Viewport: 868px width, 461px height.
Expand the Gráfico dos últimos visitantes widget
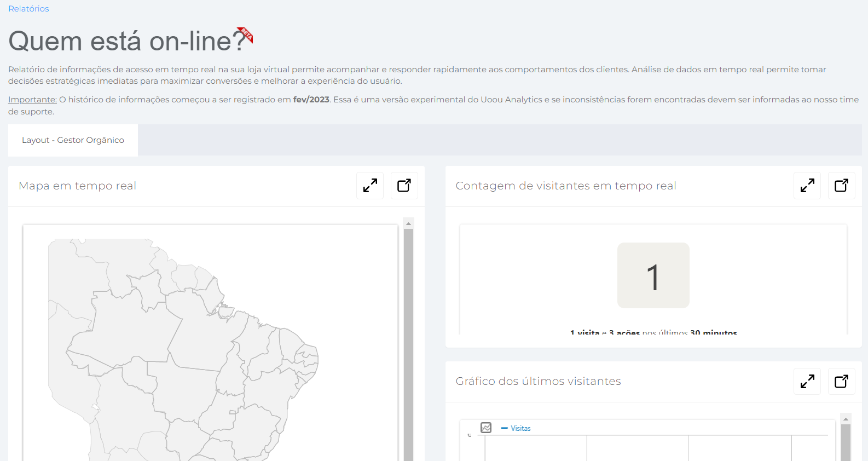[807, 381]
